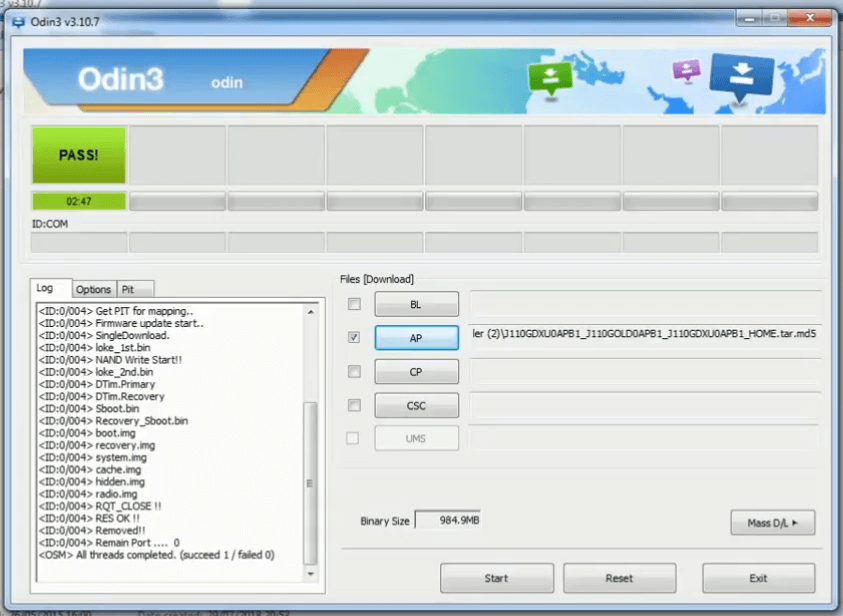843x616 pixels.
Task: Click the log scrollbar up arrow
Action: click(311, 312)
